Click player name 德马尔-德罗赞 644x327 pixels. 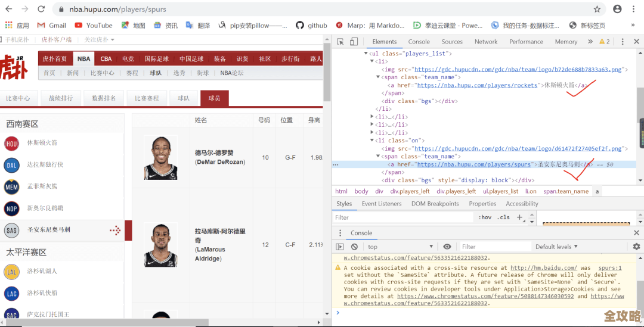pos(214,152)
